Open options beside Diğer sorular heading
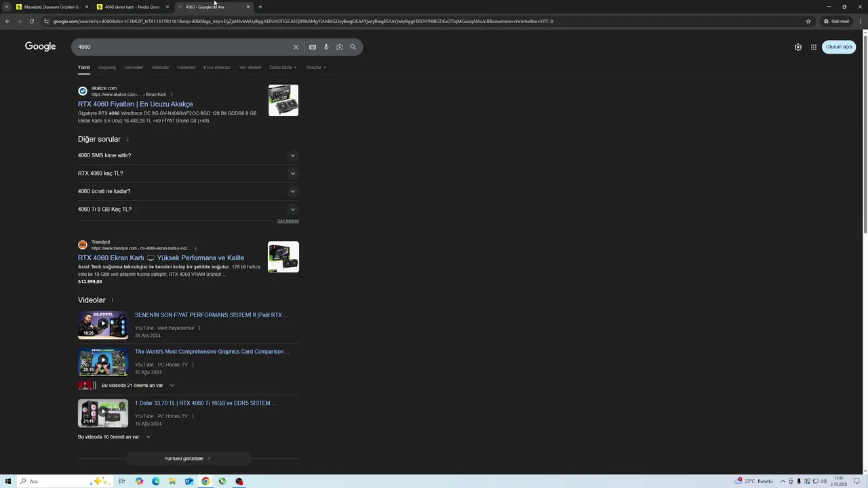Screen dimensions: 868x488 pyautogui.click(x=127, y=140)
